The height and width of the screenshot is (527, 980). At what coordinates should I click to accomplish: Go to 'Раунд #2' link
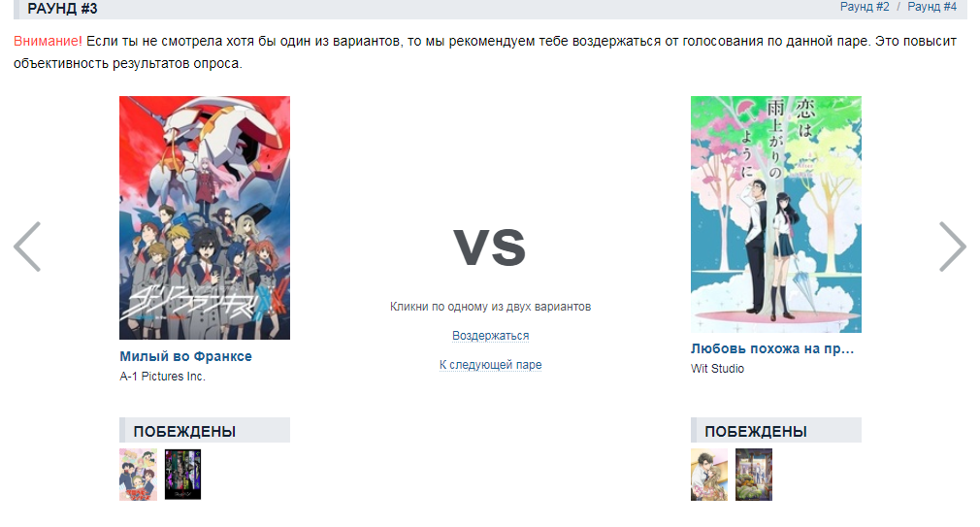click(x=865, y=7)
